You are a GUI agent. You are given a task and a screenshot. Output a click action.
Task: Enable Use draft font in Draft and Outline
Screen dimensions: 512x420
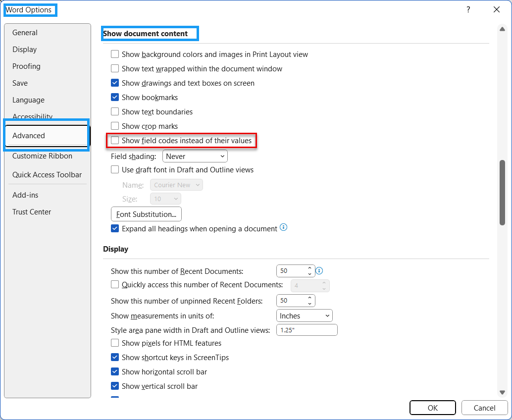115,169
